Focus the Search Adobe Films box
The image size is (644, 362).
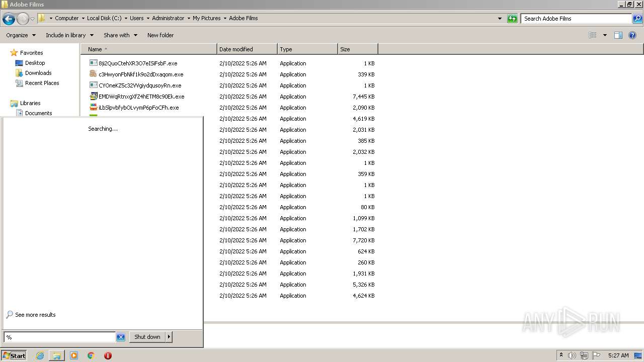pyautogui.click(x=577, y=19)
